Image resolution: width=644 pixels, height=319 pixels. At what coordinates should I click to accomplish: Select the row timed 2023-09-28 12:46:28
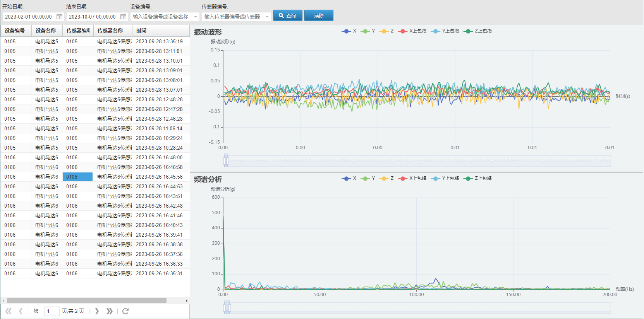click(95, 119)
